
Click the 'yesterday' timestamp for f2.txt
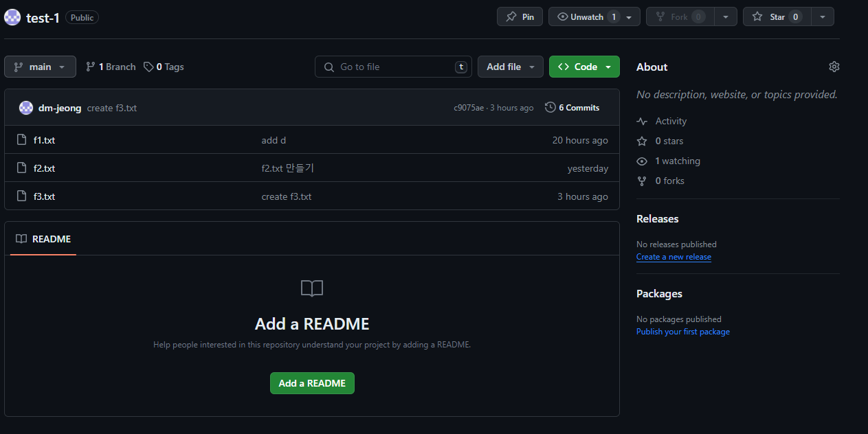pyautogui.click(x=588, y=168)
